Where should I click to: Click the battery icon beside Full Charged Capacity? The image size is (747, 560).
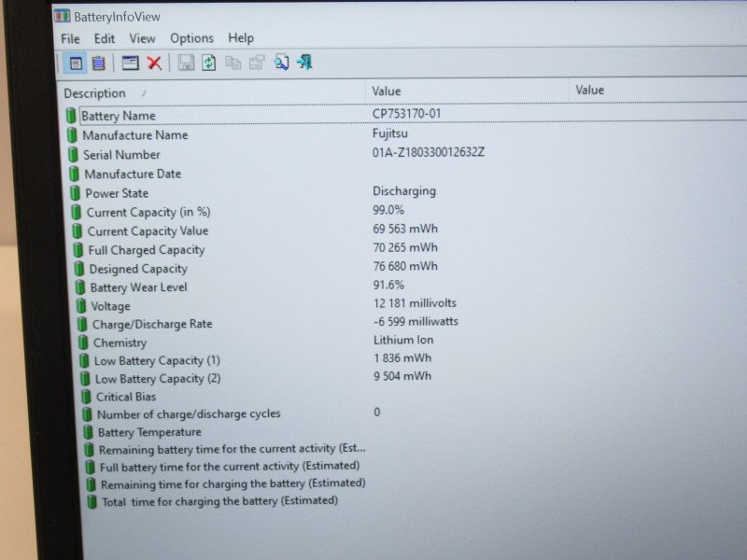click(x=78, y=250)
